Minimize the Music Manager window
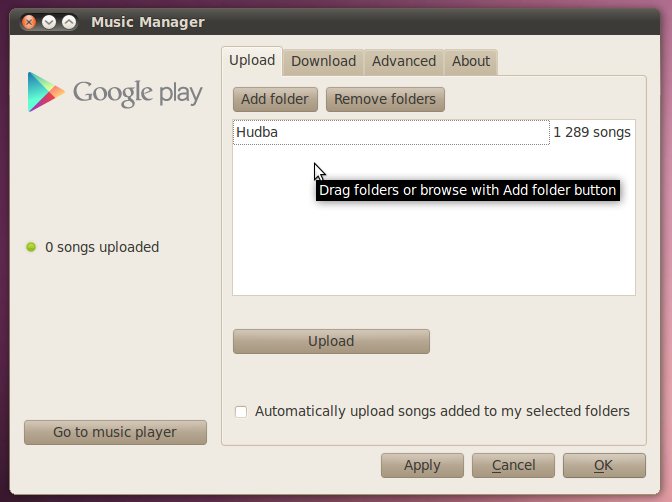672x502 pixels. tap(48, 21)
